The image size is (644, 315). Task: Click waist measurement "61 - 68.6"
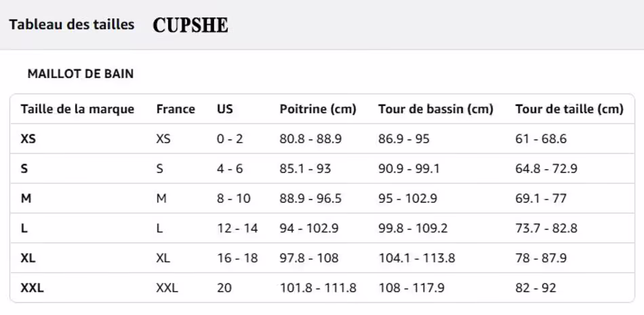point(541,138)
